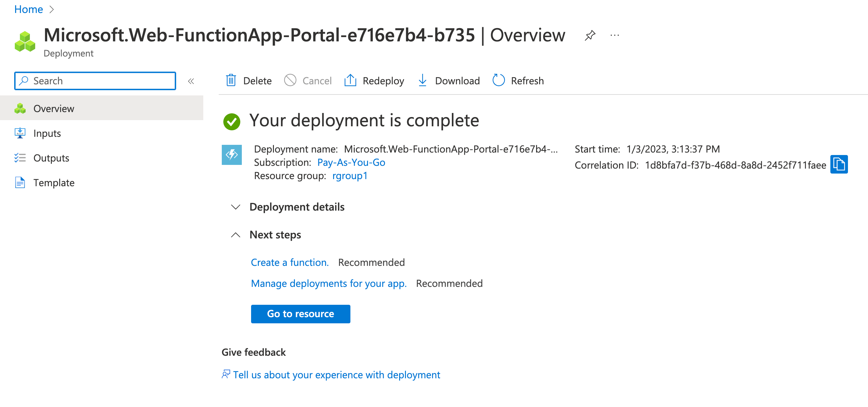Open the Inputs menu item

tap(47, 133)
